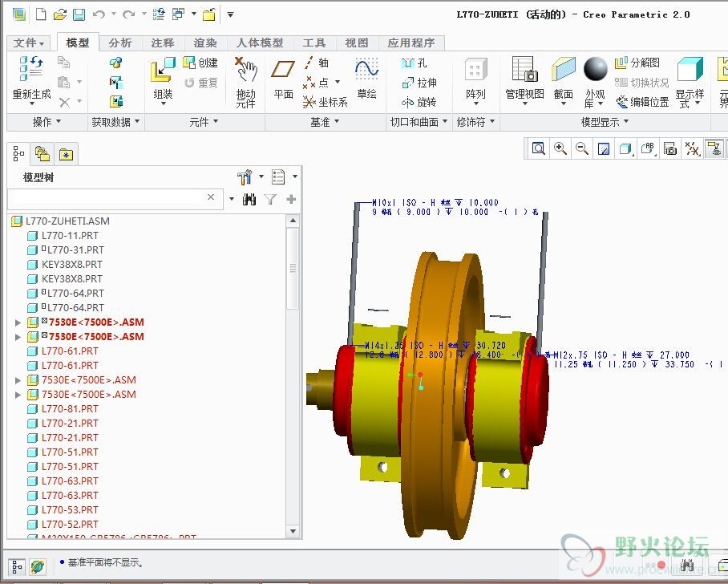Switch to Folder Browser navigator tab

(x=42, y=154)
